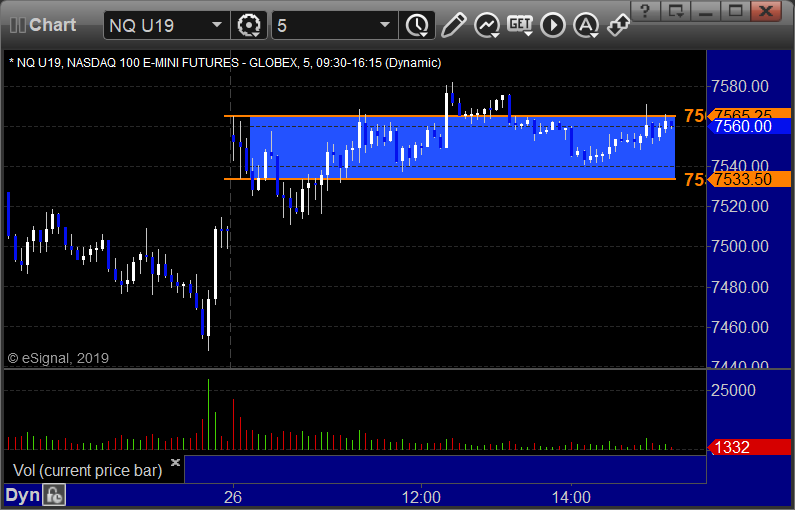
Task: Toggle the Dyn dynamic time mode
Action: point(22,495)
